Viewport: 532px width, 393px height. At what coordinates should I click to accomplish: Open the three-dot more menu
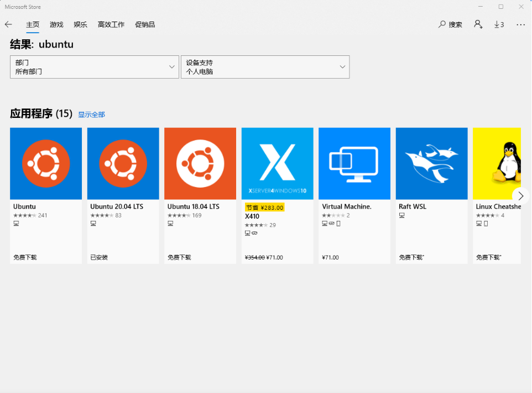[520, 24]
